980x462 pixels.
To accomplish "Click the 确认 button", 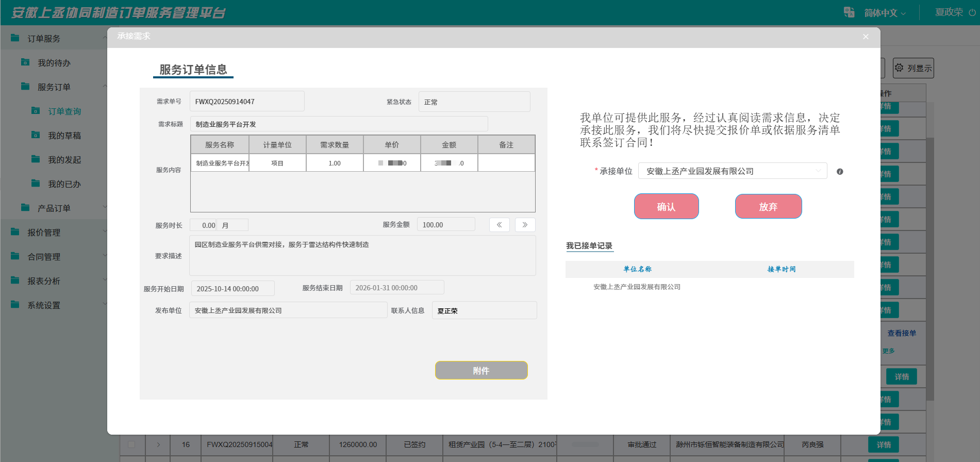I will (666, 206).
